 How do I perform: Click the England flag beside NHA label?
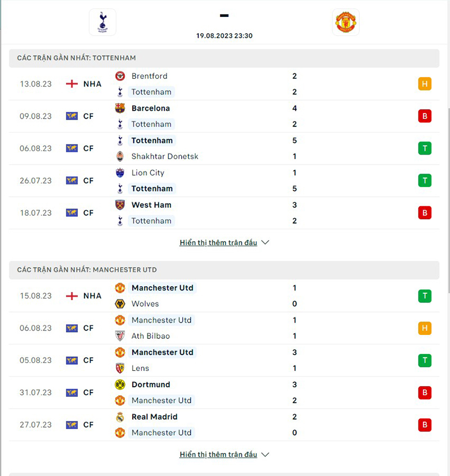click(71, 84)
